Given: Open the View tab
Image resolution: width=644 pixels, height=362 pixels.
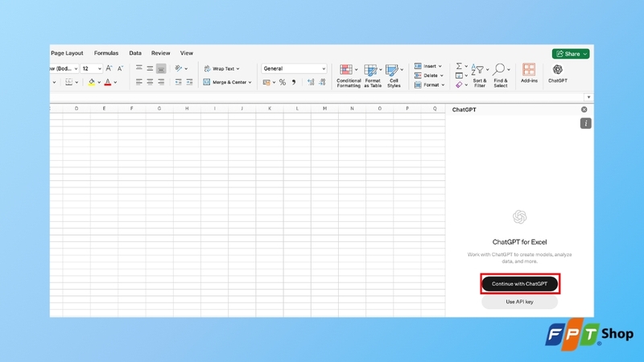Looking at the screenshot, I should (x=187, y=53).
